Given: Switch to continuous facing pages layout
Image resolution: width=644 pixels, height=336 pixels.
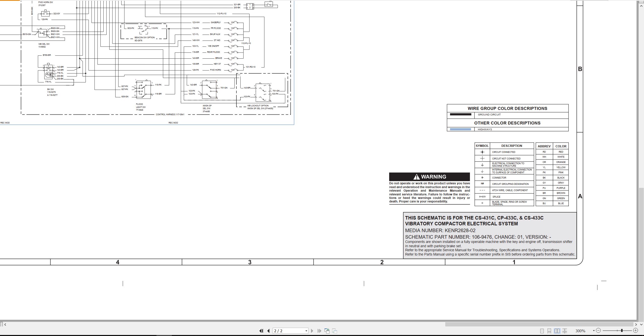Looking at the screenshot, I should click(x=565, y=331).
